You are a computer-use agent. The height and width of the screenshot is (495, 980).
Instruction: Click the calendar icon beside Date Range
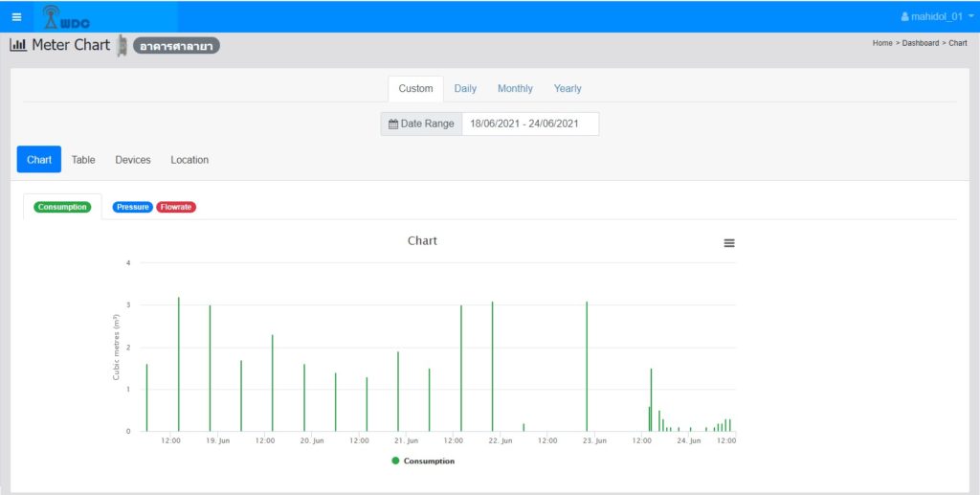click(392, 124)
